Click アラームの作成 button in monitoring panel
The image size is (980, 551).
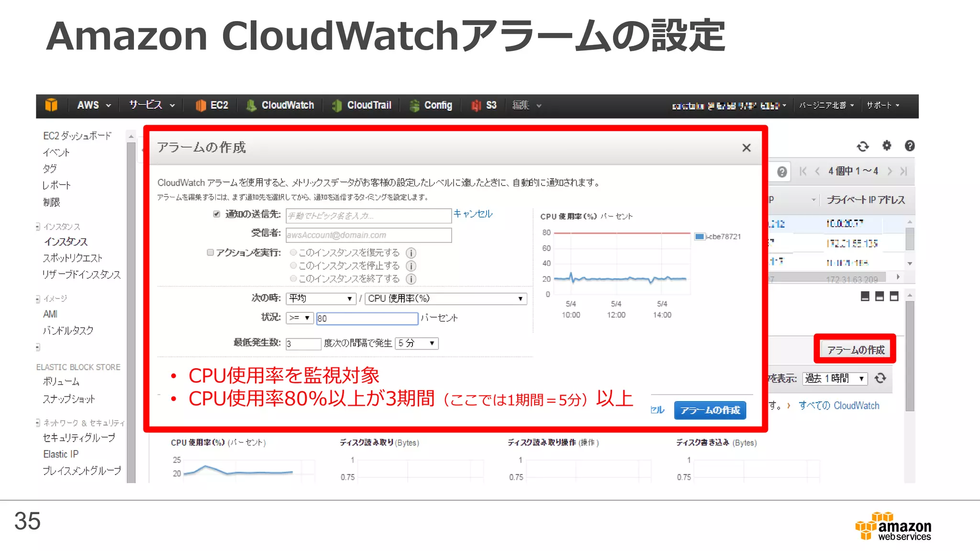tap(856, 350)
